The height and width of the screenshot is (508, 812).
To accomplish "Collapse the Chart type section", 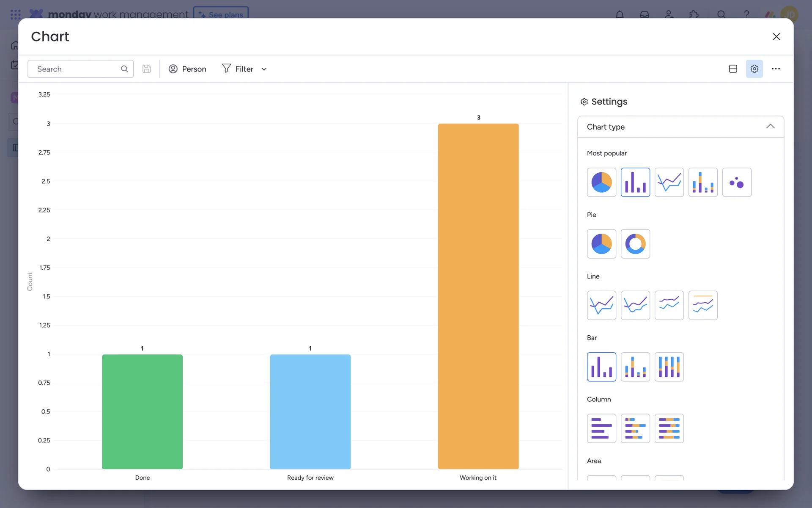I will tap(770, 127).
